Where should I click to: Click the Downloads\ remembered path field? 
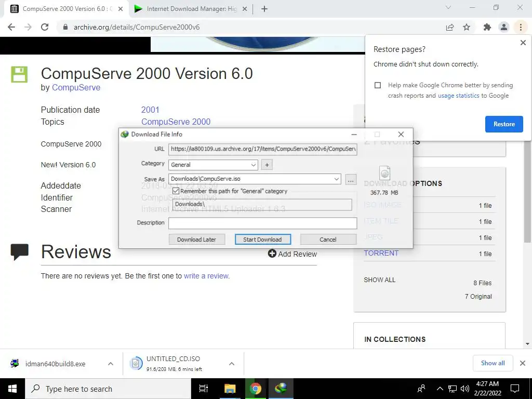[262, 204]
